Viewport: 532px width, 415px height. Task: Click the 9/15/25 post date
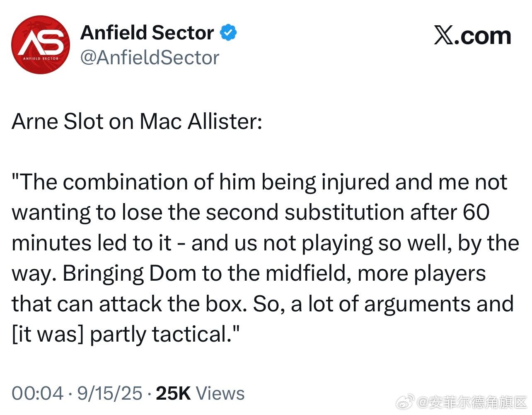point(110,393)
